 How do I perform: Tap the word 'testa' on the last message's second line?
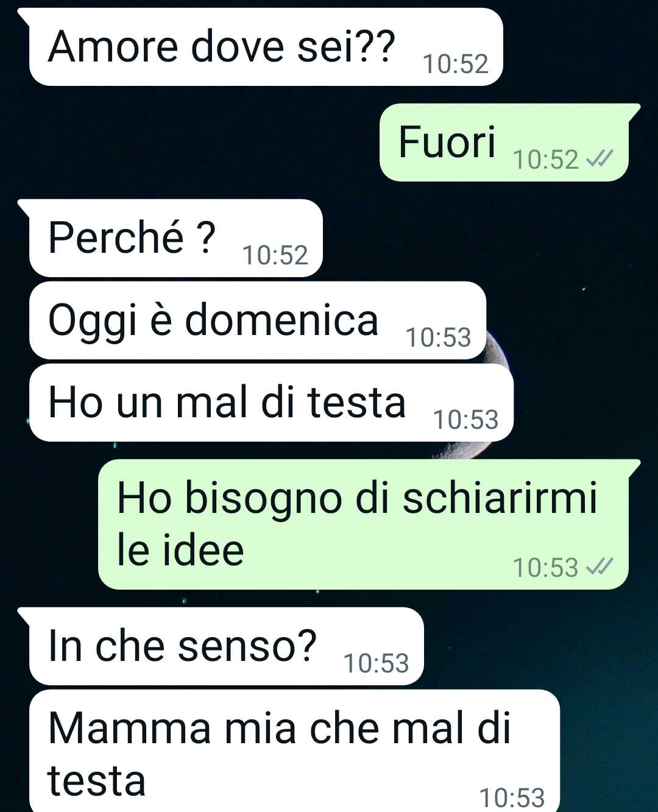point(97,780)
